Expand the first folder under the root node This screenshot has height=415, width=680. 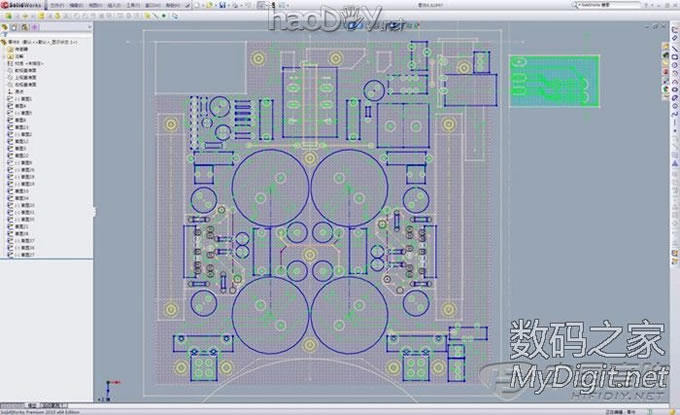click(9, 49)
